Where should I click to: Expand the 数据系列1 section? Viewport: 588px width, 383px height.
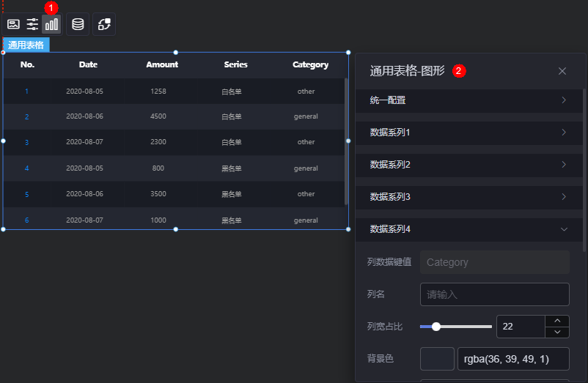[468, 133]
